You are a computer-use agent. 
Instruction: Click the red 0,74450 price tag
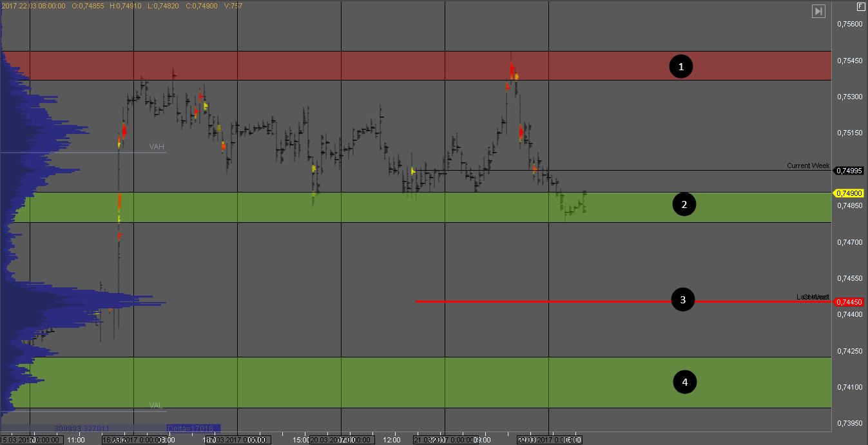point(849,302)
